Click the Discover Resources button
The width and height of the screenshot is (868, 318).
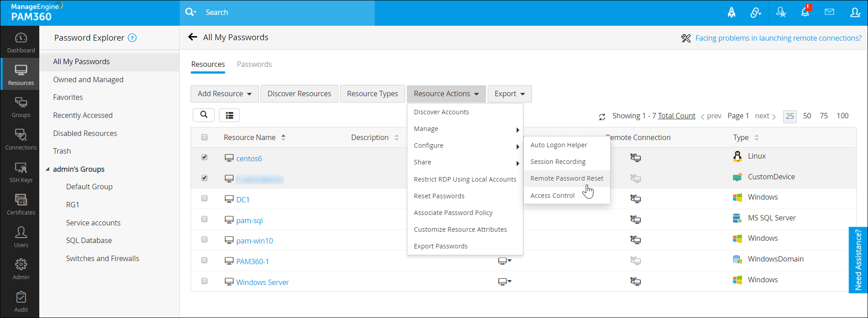pyautogui.click(x=299, y=94)
